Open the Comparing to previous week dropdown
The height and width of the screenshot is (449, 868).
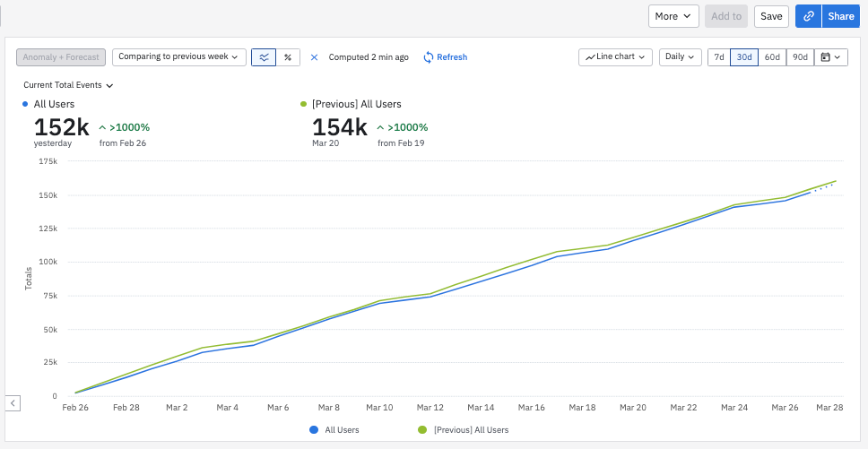[x=179, y=56]
